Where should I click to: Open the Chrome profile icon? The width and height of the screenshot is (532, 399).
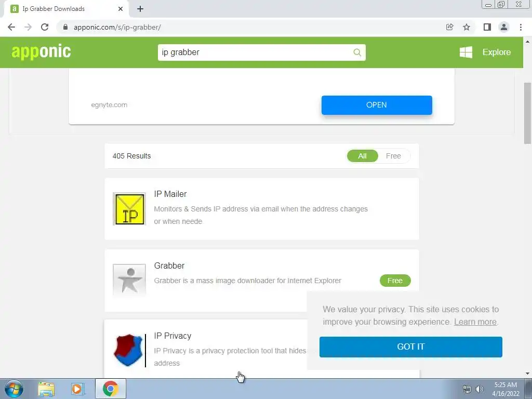coord(504,27)
